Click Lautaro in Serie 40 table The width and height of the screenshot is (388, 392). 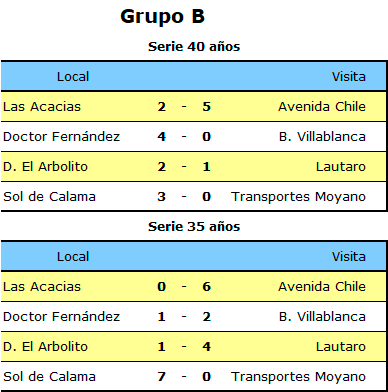pos(341,167)
